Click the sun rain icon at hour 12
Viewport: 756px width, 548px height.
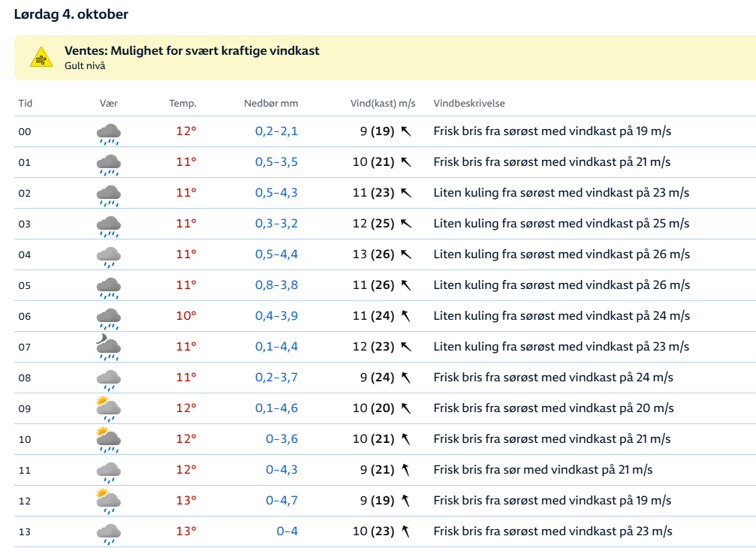coord(108,501)
